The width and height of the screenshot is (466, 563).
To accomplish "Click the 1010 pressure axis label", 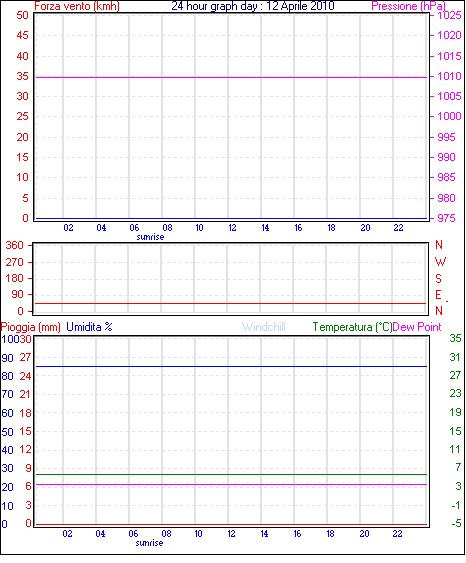I will (x=449, y=76).
